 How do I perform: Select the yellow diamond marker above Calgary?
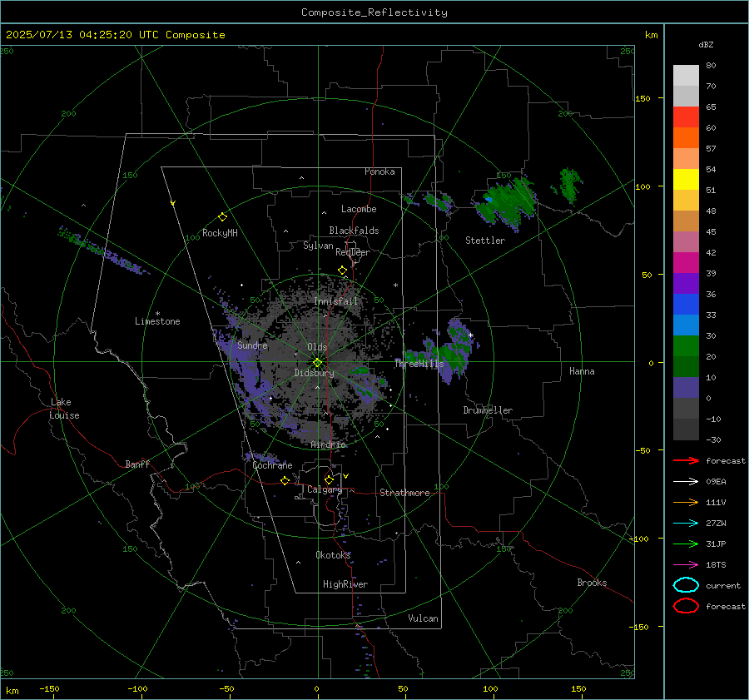point(329,479)
